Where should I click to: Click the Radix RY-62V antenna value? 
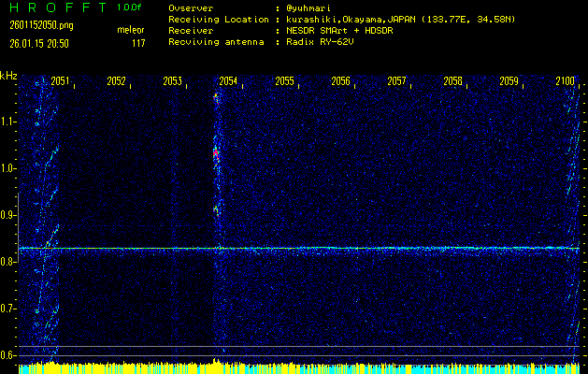[320, 42]
